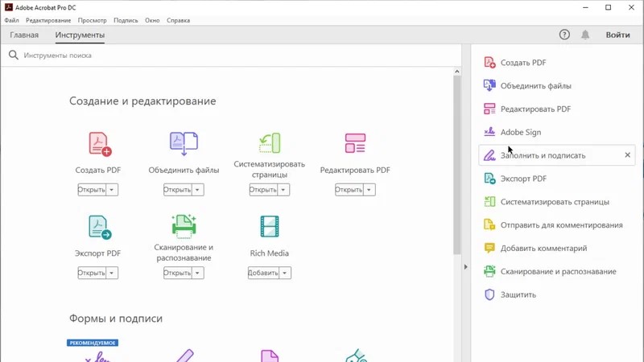Open the Справка menu
This screenshot has width=644, height=362.
click(178, 20)
